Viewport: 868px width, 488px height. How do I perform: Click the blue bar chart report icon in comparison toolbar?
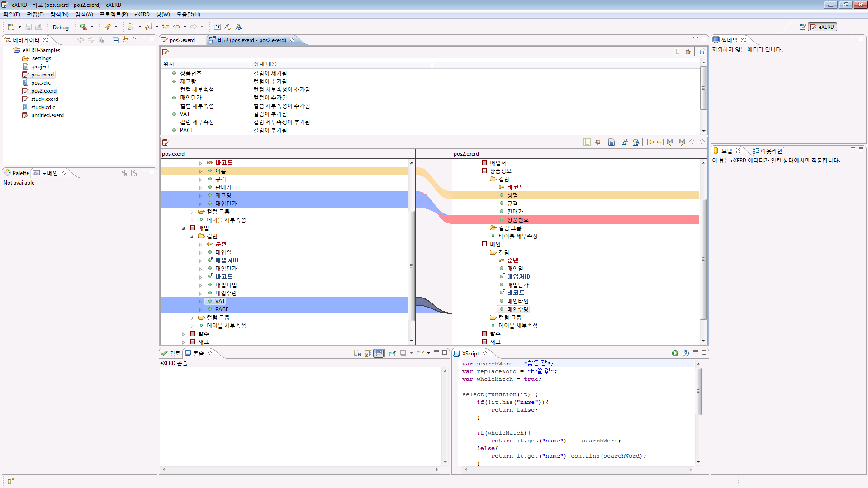click(x=612, y=142)
